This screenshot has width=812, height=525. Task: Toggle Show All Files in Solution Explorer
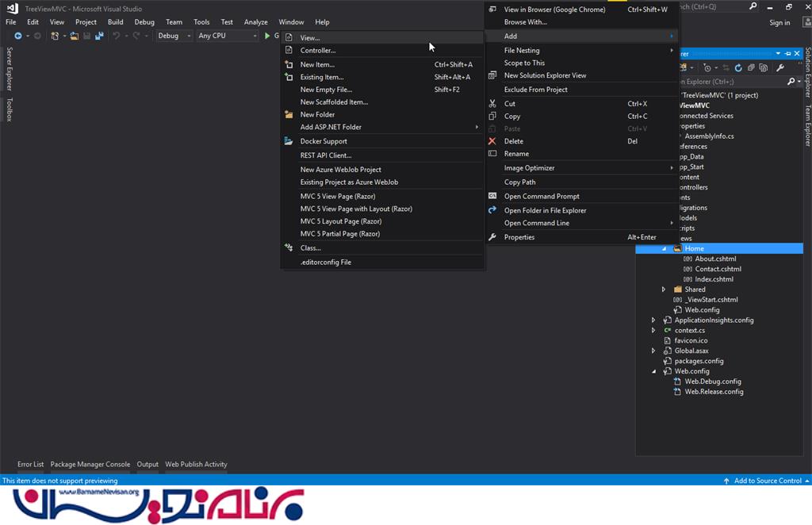(764, 68)
